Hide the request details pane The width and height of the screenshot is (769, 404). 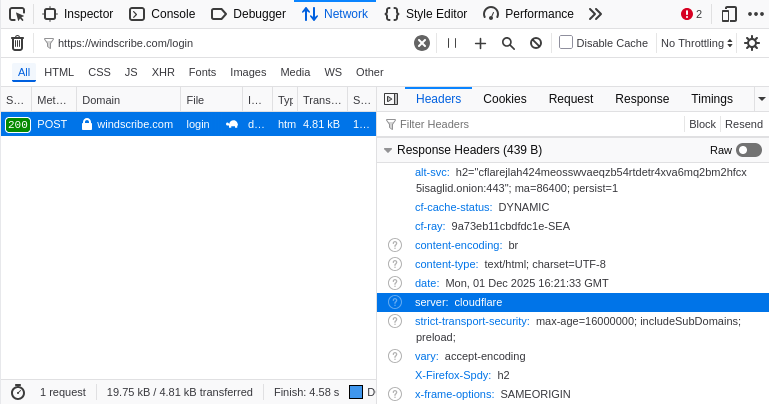(391, 99)
